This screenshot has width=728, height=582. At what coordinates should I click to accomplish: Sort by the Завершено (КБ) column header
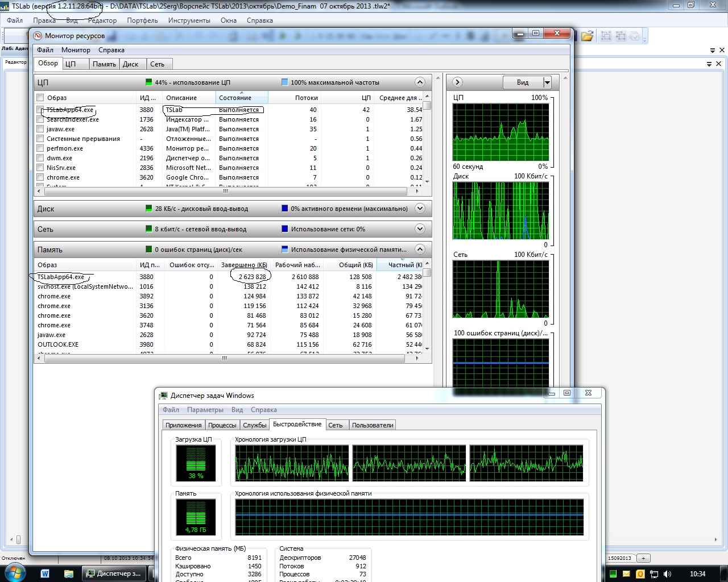coord(244,265)
